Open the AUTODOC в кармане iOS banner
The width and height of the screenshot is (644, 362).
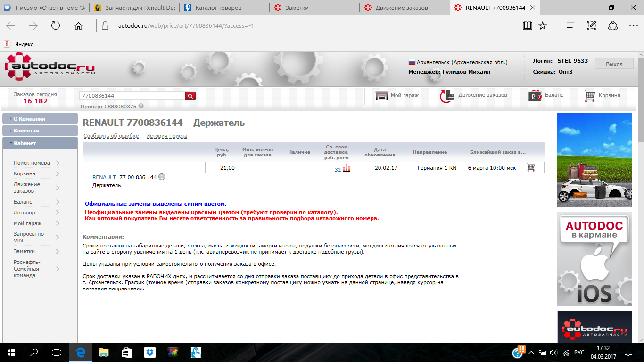[x=594, y=259]
